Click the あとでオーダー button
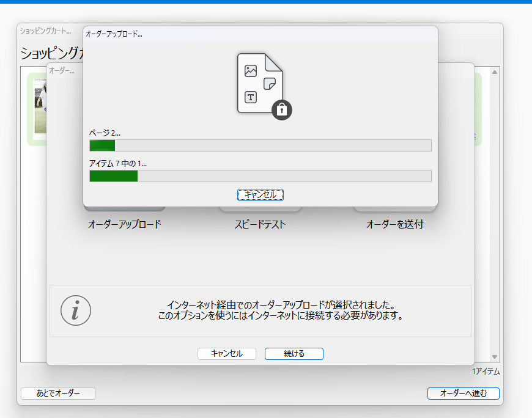The image size is (532, 418). (x=58, y=393)
